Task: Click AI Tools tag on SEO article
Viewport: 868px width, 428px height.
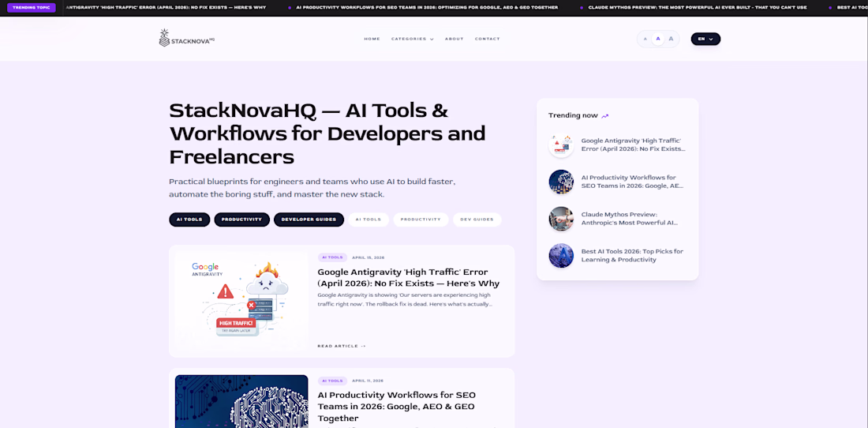Action: point(332,381)
